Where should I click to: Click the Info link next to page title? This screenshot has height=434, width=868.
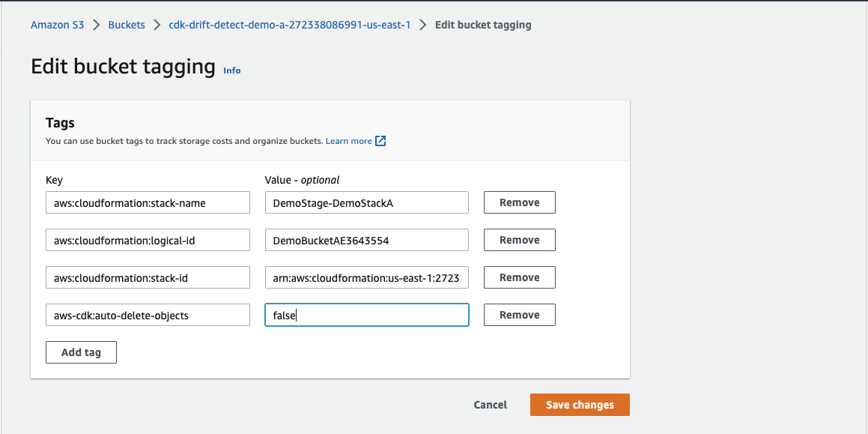click(231, 70)
